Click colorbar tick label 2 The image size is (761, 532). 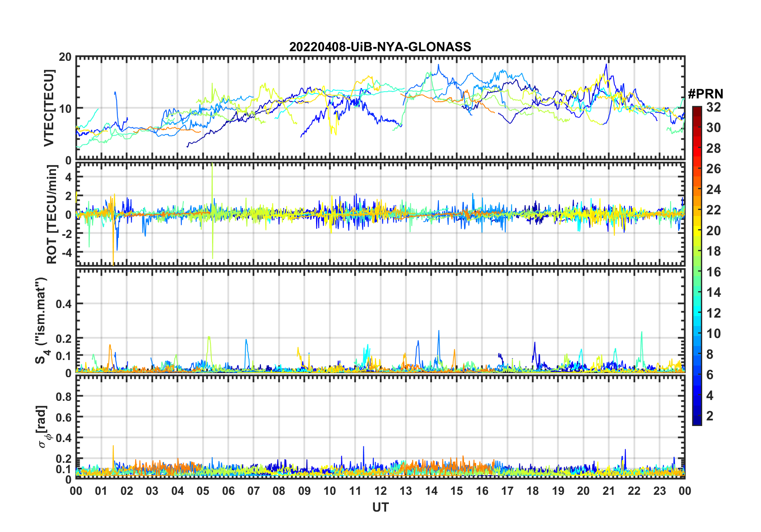[710, 416]
